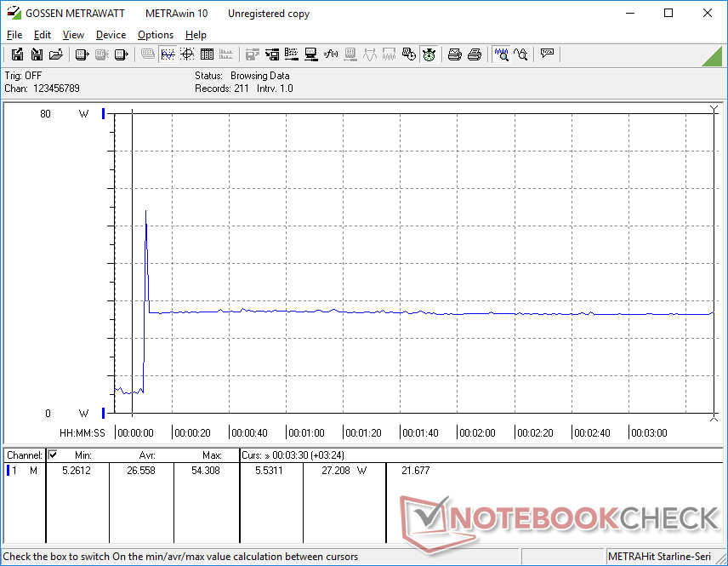The height and width of the screenshot is (566, 728).
Task: Click the stopwatch timer toolbar icon
Action: pyautogui.click(x=429, y=54)
